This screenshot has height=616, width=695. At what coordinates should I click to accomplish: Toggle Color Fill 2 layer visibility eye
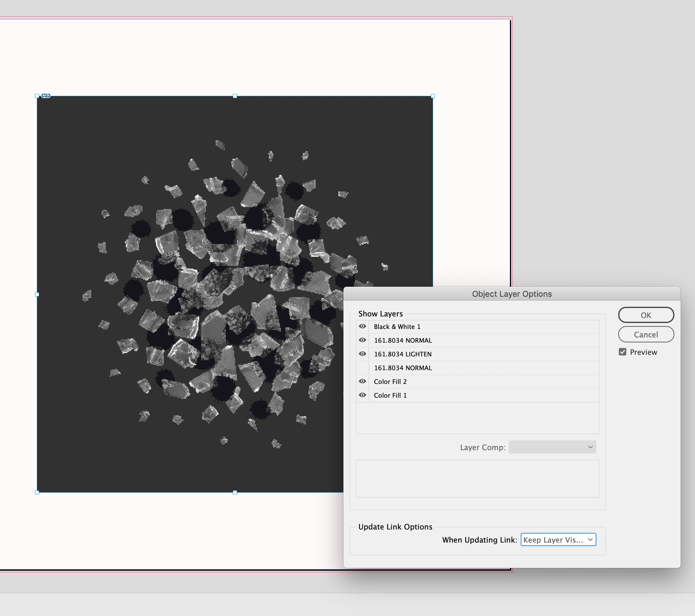tap(362, 381)
